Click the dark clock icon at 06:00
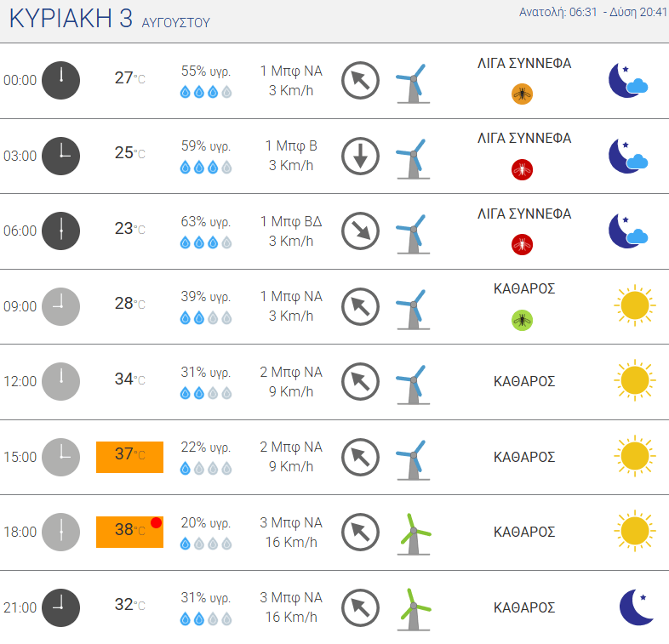The width and height of the screenshot is (669, 644). coord(61,231)
